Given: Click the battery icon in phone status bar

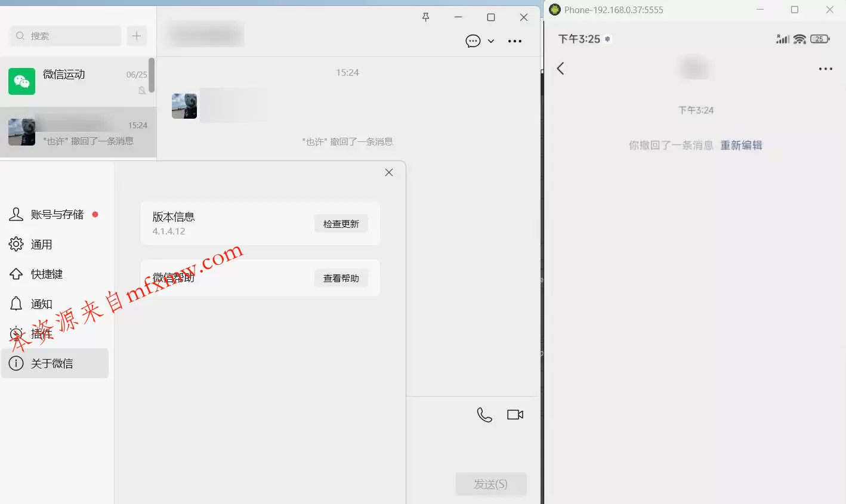Looking at the screenshot, I should (x=820, y=39).
